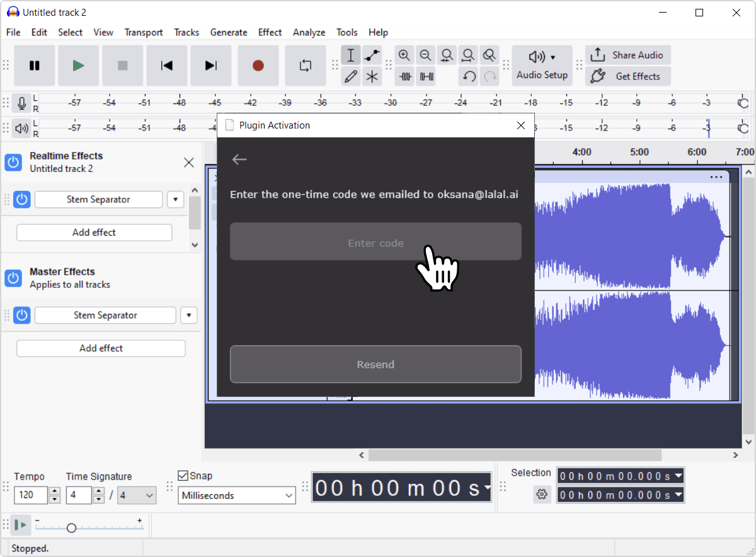Silence the audio selection
756x557 pixels.
click(427, 77)
